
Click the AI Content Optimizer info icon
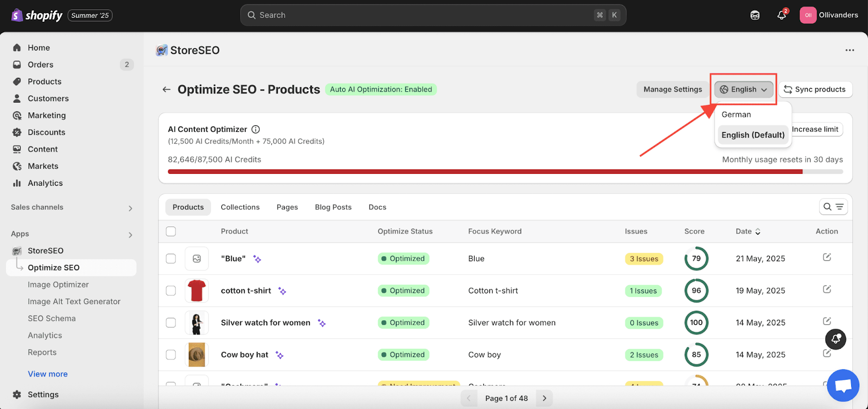click(x=256, y=129)
